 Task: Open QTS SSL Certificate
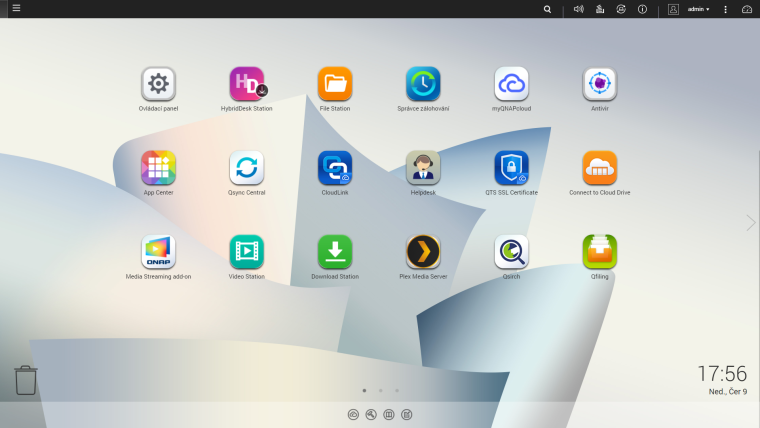click(511, 168)
